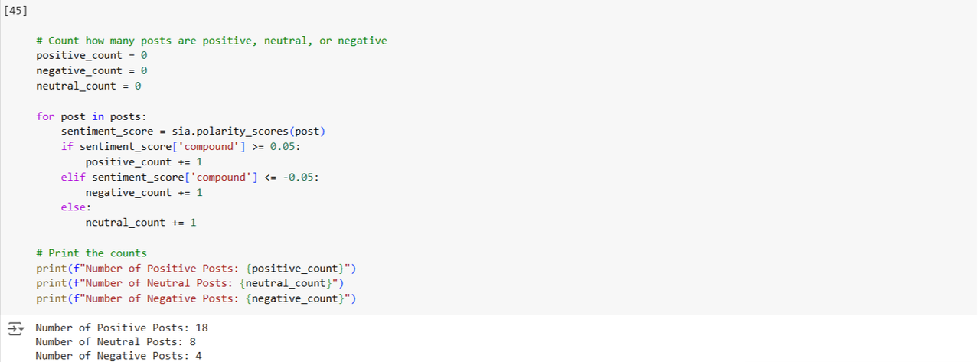Click the 'Number of Positive Posts: 18' output
Screen dimensions: 980x362
tap(122, 328)
